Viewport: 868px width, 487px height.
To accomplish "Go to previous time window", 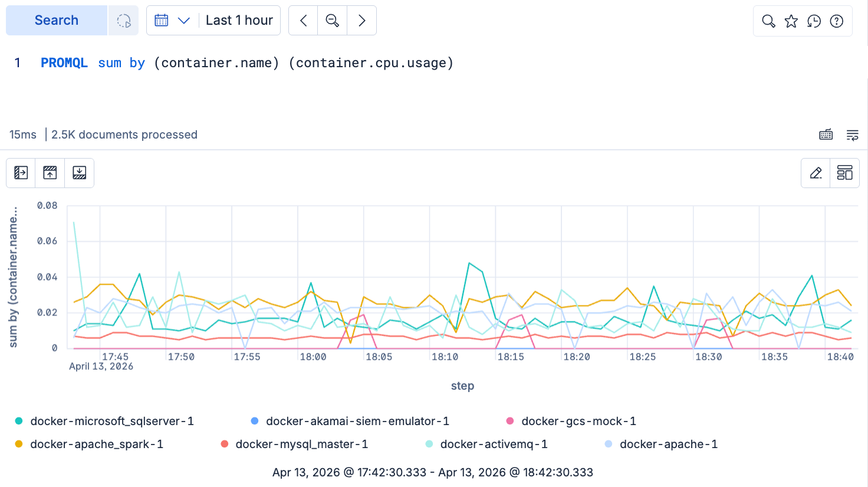I will (303, 21).
